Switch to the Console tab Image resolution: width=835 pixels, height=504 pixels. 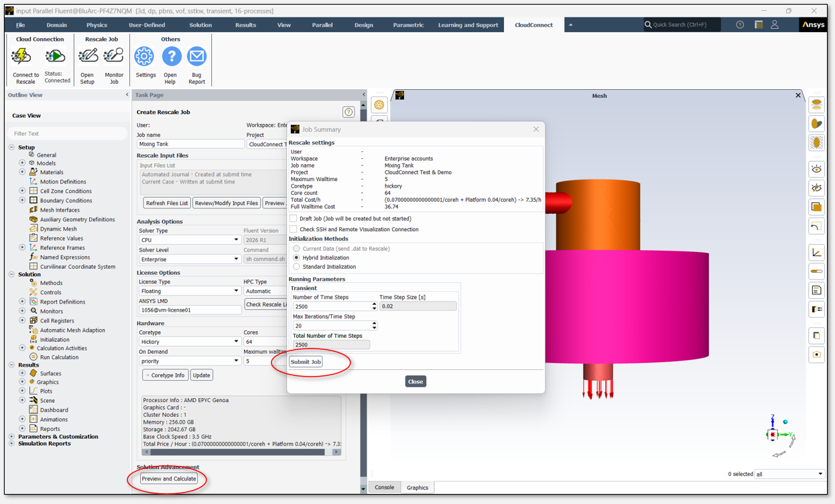385,487
